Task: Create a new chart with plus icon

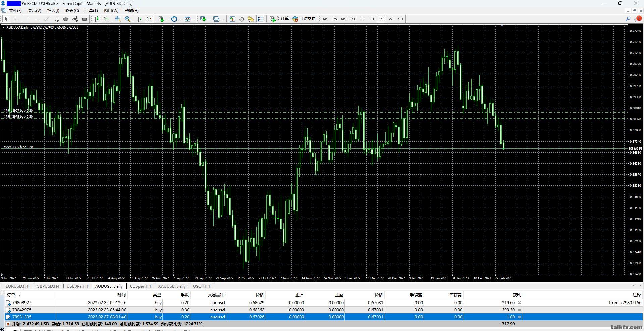Action: tap(203, 19)
